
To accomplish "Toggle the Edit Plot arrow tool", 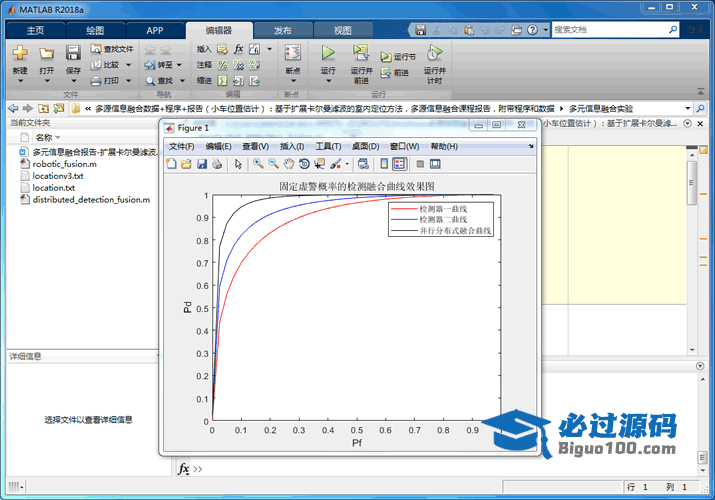I will [239, 164].
